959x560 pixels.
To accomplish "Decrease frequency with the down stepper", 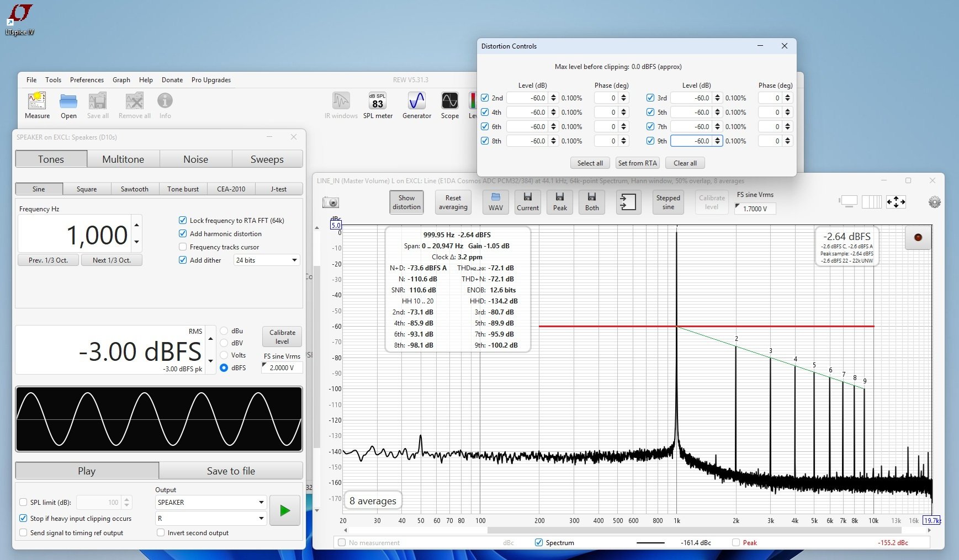I will [136, 242].
